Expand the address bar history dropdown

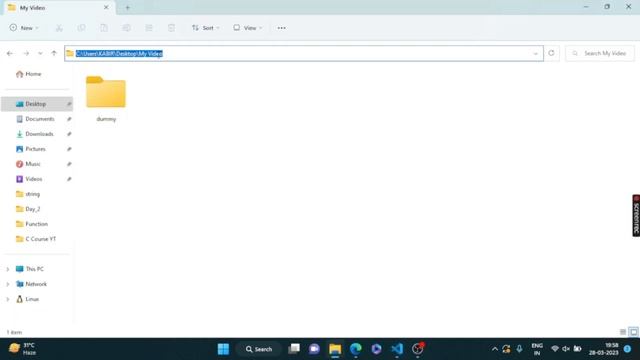pyautogui.click(x=536, y=53)
